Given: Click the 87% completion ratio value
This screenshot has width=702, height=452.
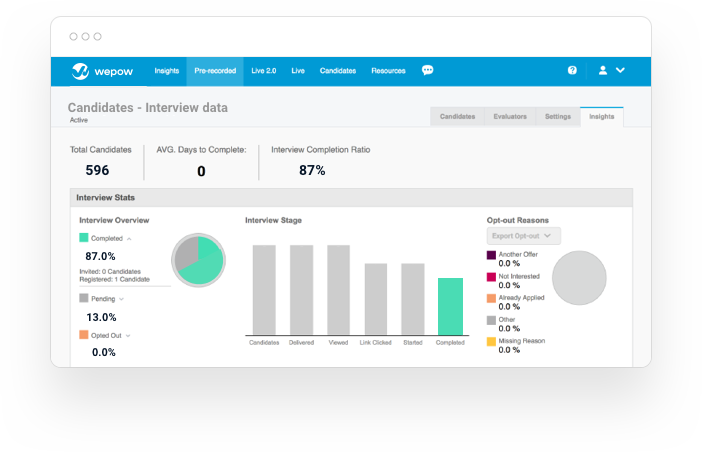Looking at the screenshot, I should coord(312,171).
